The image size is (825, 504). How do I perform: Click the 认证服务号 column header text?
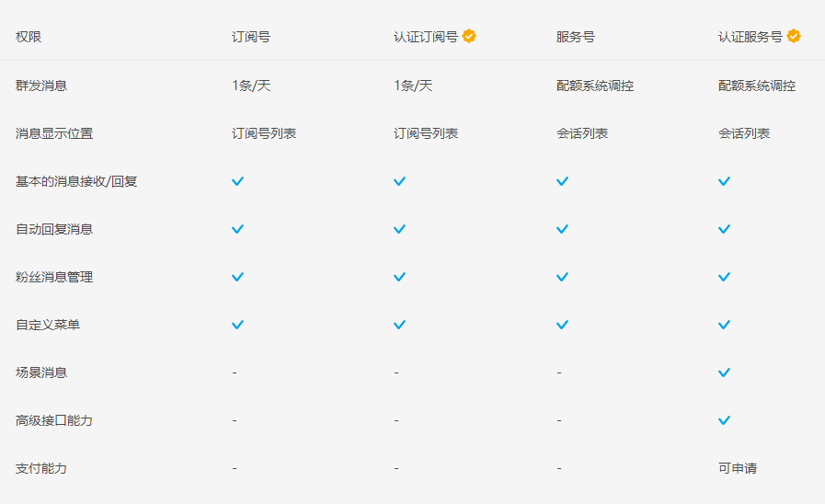click(751, 37)
